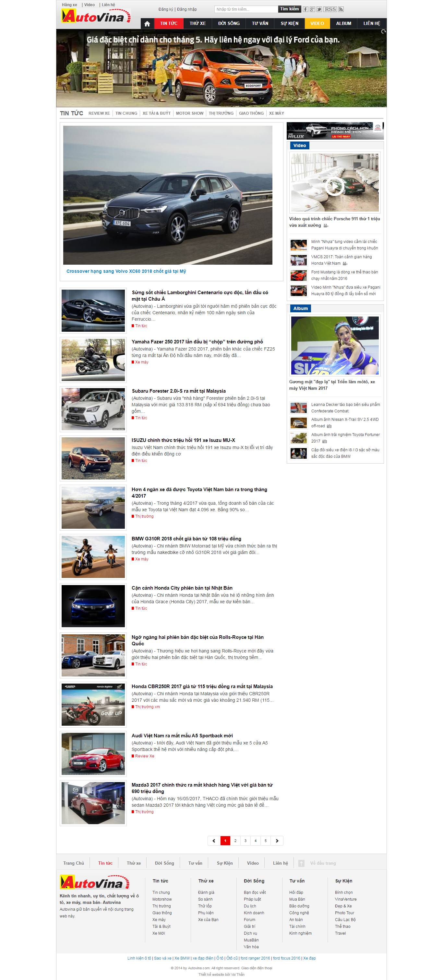
Task: Open the ĐỜI SỐNG menu tab
Action: [x=229, y=24]
